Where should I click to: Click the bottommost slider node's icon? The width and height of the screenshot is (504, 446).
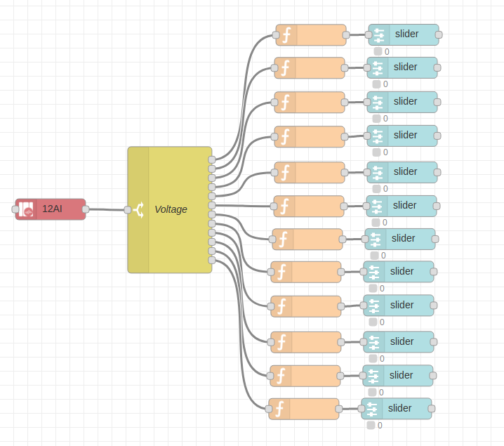pos(372,409)
